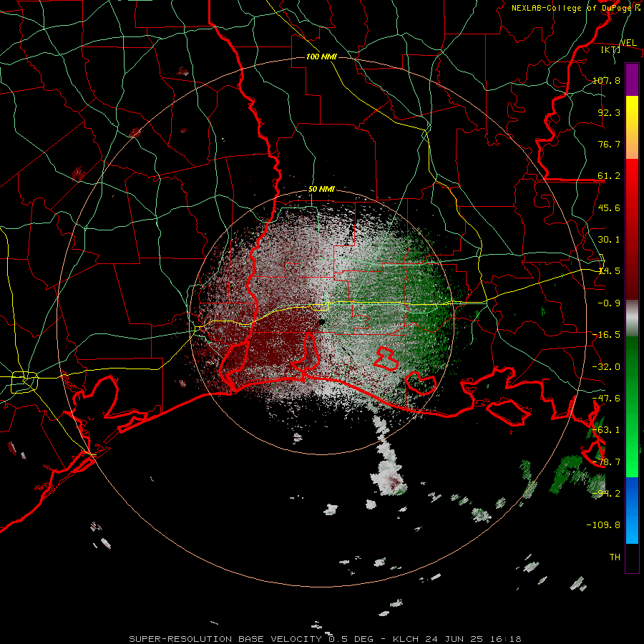The image size is (644, 644).
Task: Select the 61.2 scale value
Action: click(x=609, y=176)
